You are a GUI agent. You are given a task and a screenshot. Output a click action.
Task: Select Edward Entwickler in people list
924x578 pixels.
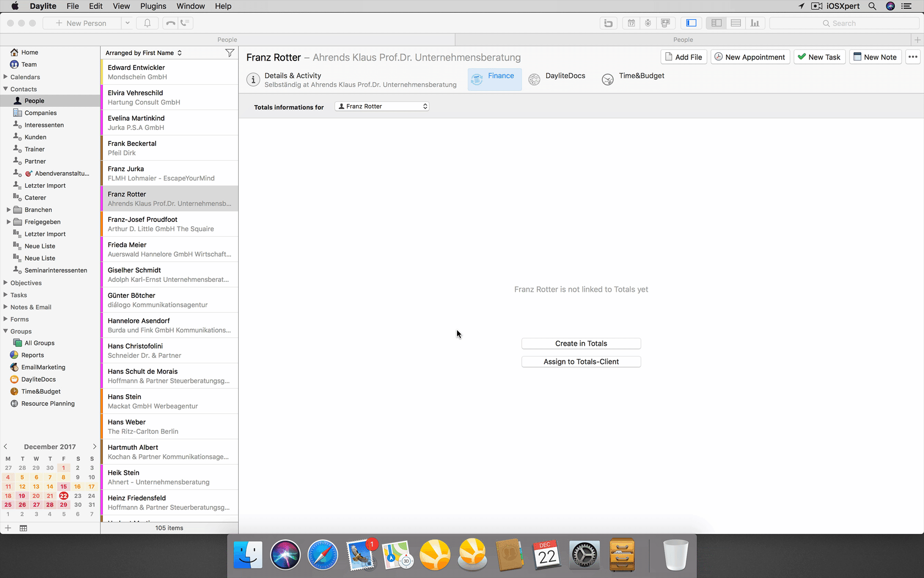(x=169, y=72)
